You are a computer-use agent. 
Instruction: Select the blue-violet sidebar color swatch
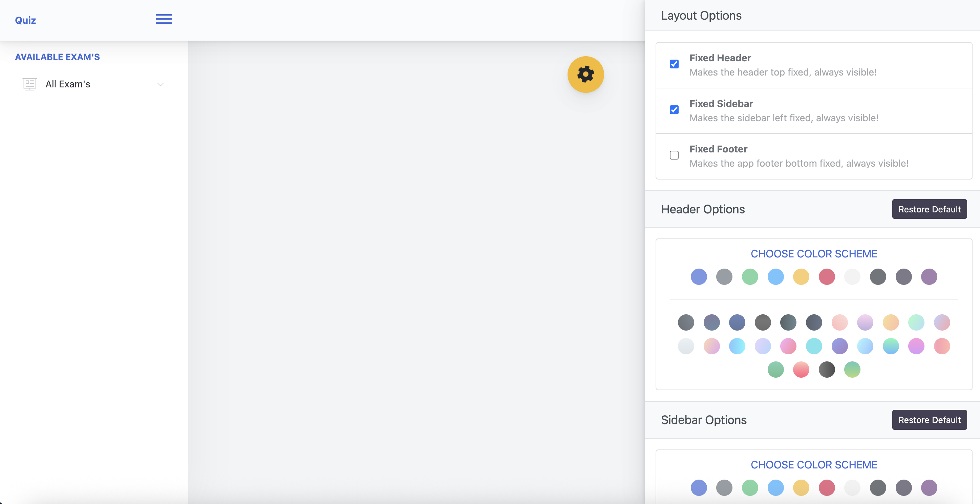click(699, 488)
